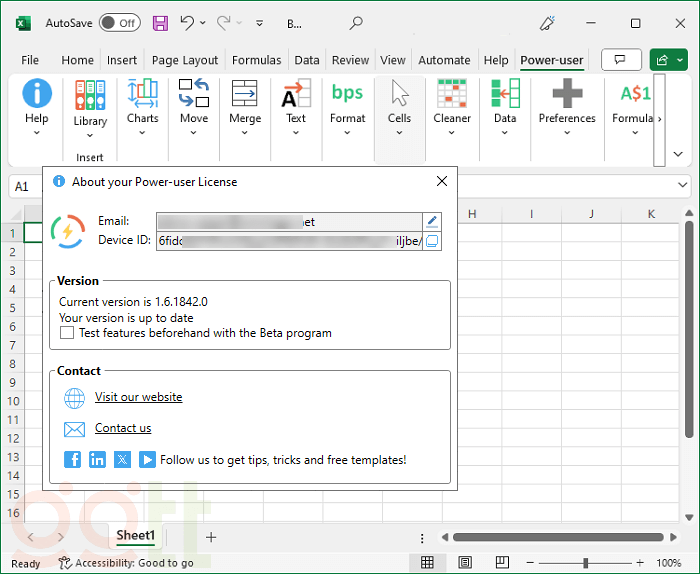The image size is (700, 574).
Task: Click the Contact us link
Action: pyautogui.click(x=123, y=428)
